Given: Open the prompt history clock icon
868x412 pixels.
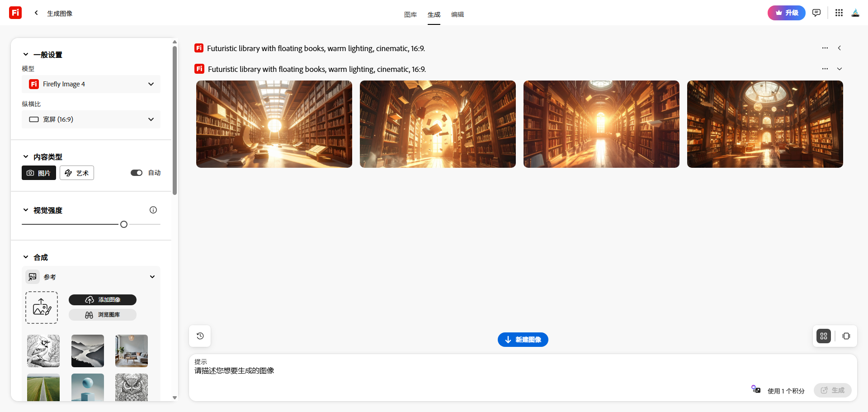Looking at the screenshot, I should point(200,336).
